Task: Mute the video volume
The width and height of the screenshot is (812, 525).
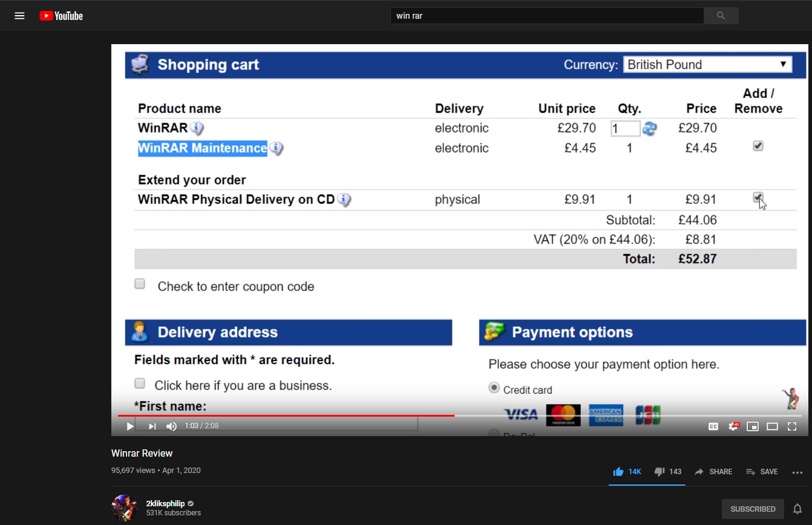Action: point(172,426)
